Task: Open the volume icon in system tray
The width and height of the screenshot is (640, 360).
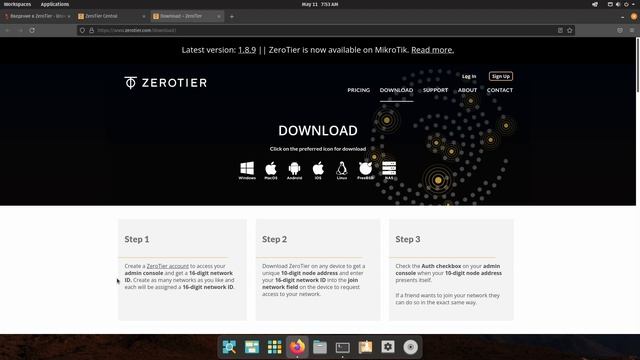Action: (x=618, y=4)
